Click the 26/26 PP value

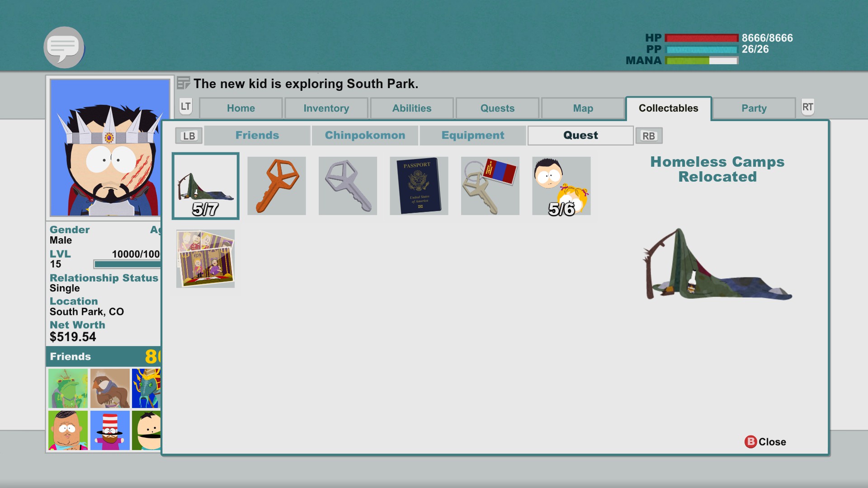point(755,49)
